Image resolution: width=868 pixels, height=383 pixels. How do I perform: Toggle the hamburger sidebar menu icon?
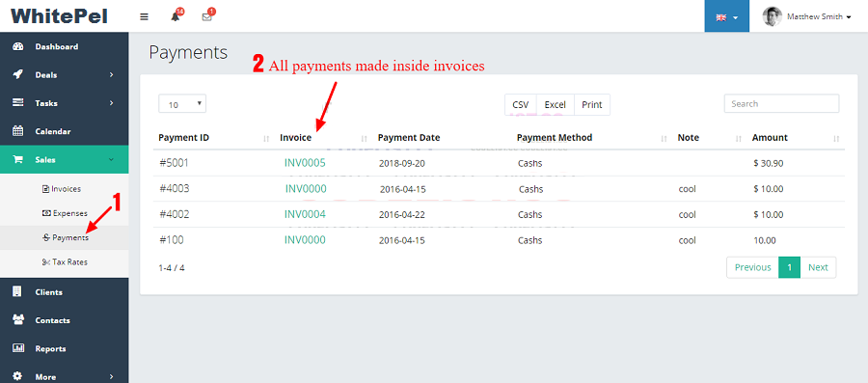(144, 16)
